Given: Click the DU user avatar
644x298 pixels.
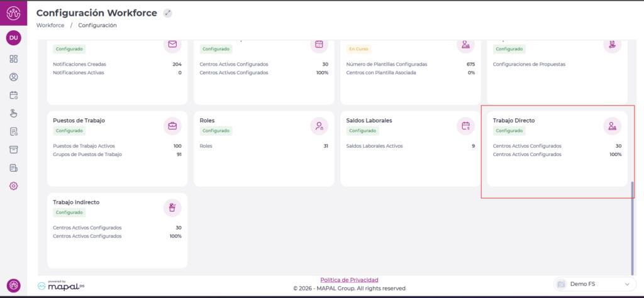Looking at the screenshot, I should pos(14,38).
